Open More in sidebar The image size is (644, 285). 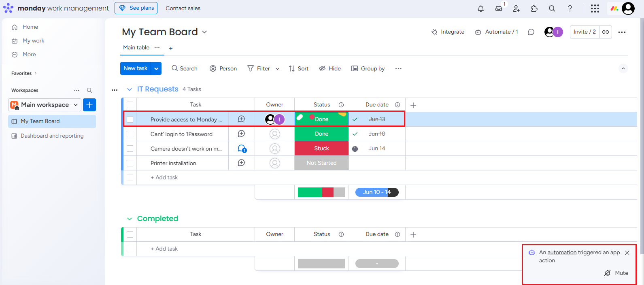pos(24,55)
